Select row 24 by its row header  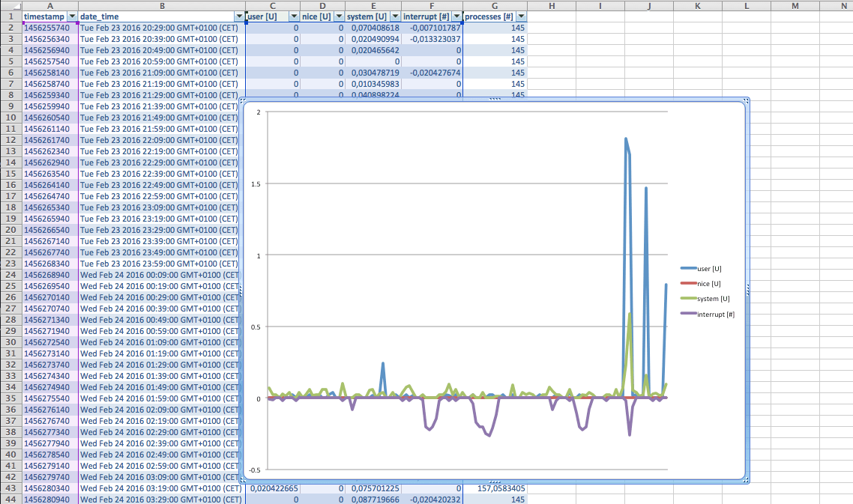pos(10,275)
